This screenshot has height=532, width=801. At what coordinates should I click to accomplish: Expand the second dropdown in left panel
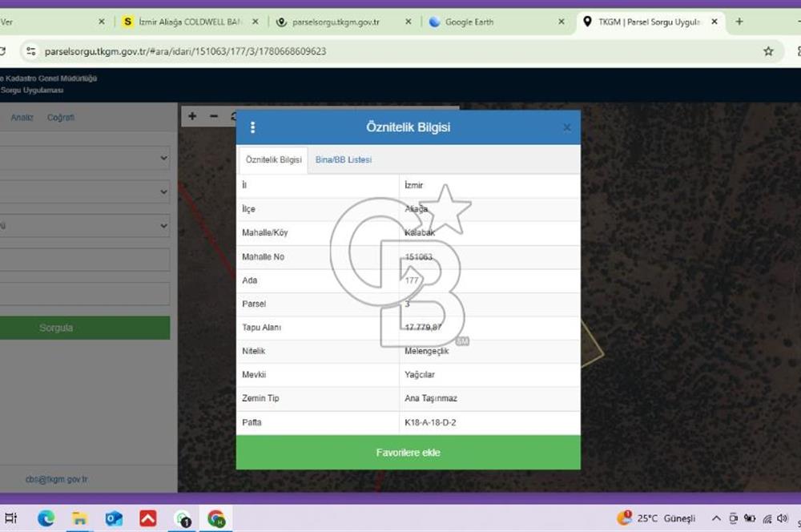coord(85,191)
